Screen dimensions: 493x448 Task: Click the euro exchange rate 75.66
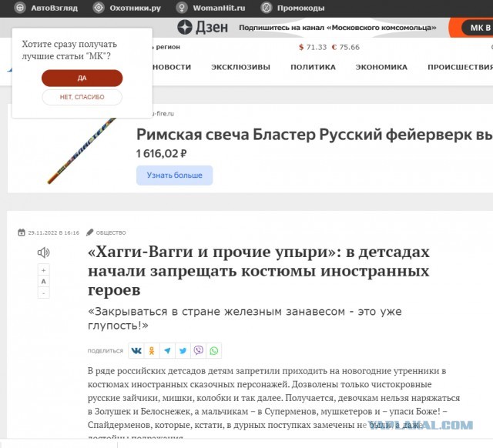point(346,47)
